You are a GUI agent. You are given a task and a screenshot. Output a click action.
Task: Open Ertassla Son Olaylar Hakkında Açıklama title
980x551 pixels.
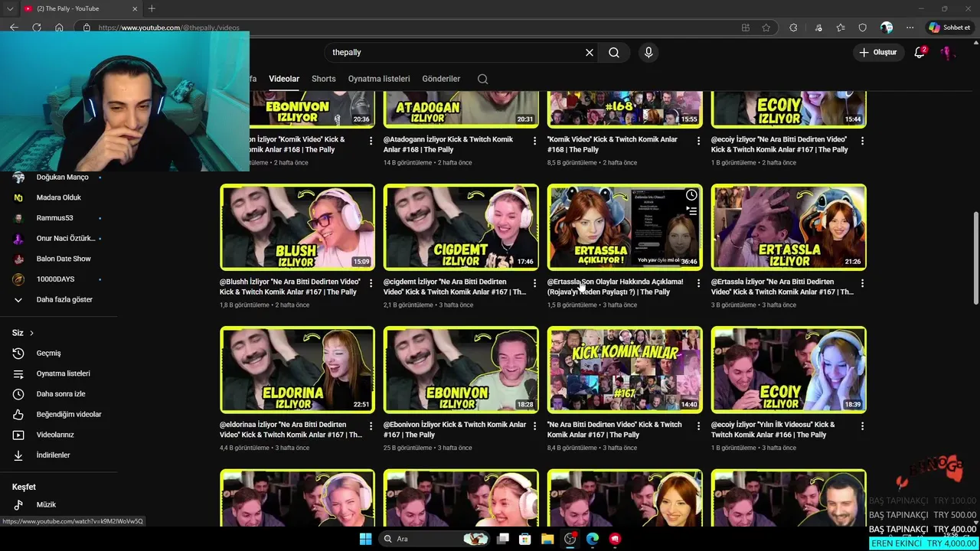[x=616, y=287]
